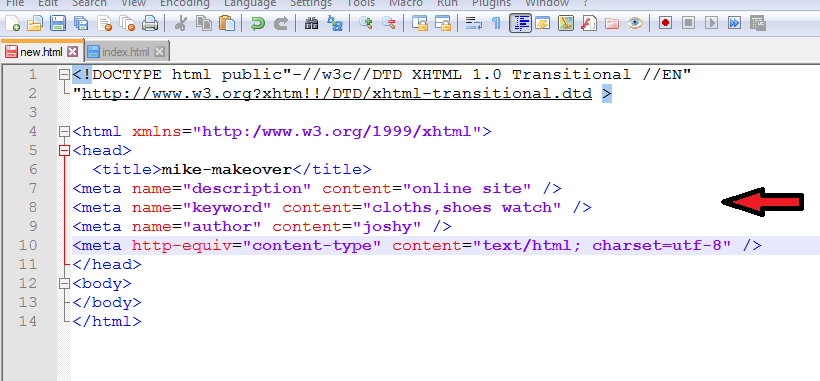Viewport: 820px width, 381px height.
Task: Click the value "cloths,shoes watch" on line 8
Action: pyautogui.click(x=461, y=207)
